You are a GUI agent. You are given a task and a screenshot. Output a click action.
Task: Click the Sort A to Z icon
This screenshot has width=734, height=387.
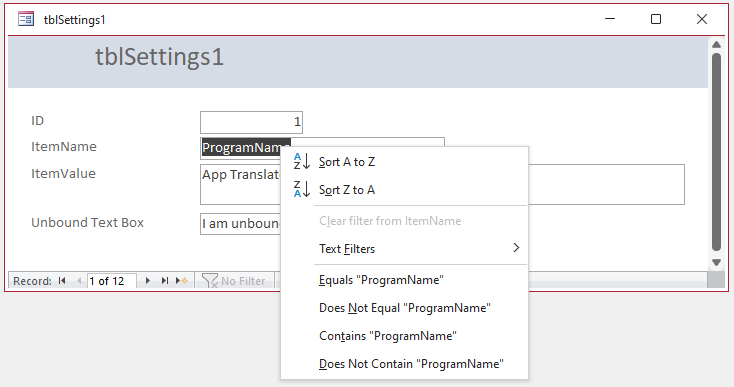(x=302, y=161)
